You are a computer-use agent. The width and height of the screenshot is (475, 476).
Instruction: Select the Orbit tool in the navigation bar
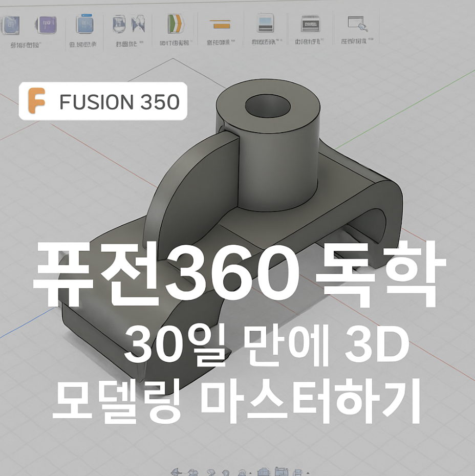click(x=176, y=471)
